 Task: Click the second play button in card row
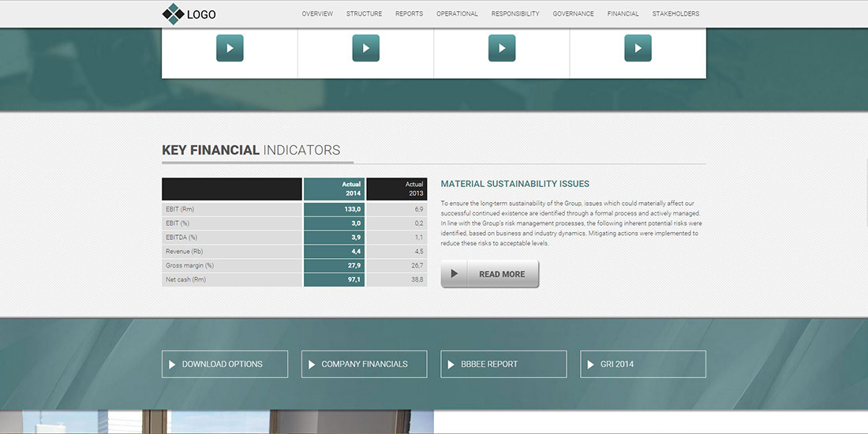[366, 48]
